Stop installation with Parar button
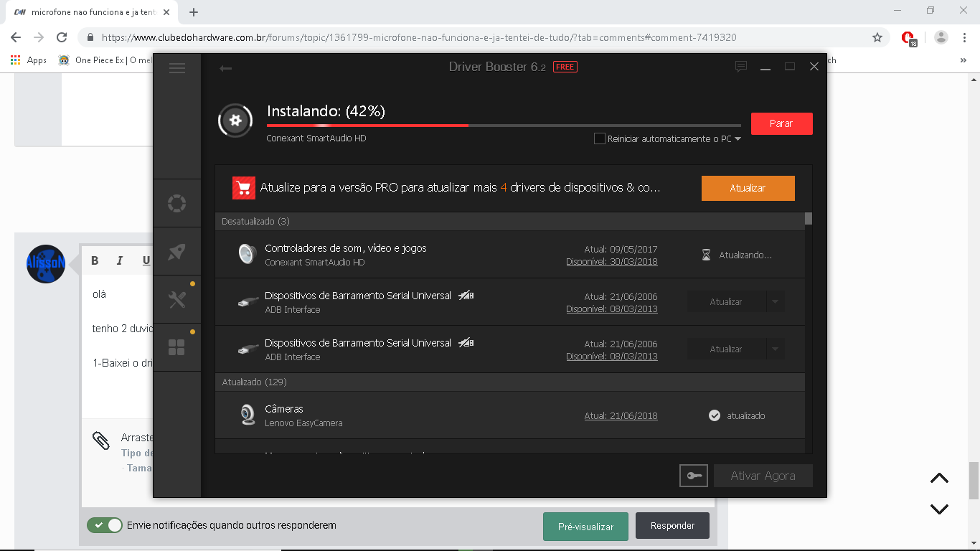 (781, 123)
